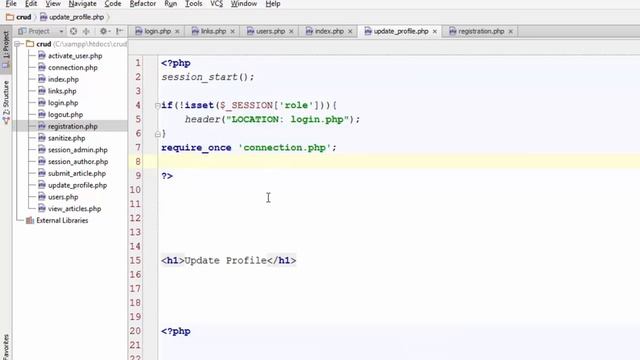Open the Window menu
This screenshot has height=360, width=640.
(244, 4)
